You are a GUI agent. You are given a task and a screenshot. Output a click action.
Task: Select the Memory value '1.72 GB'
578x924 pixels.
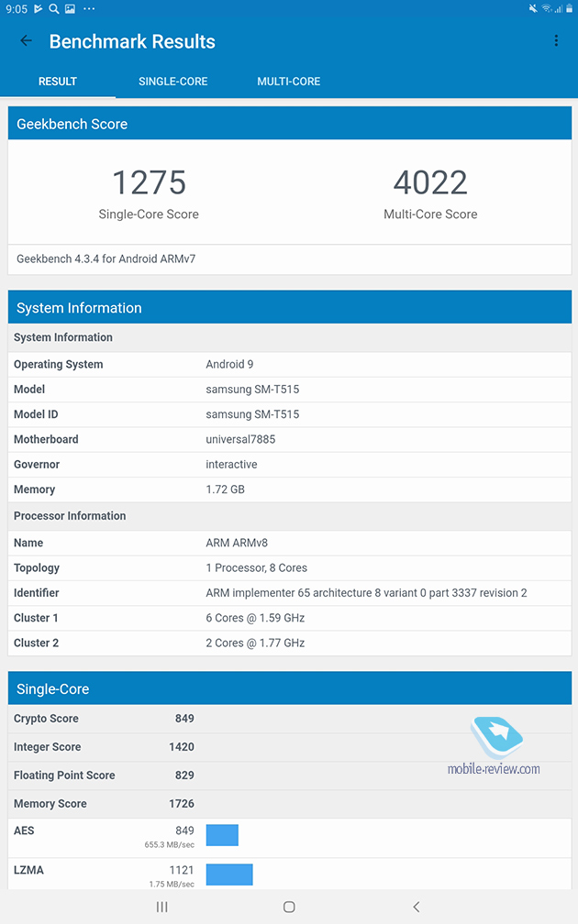226,489
